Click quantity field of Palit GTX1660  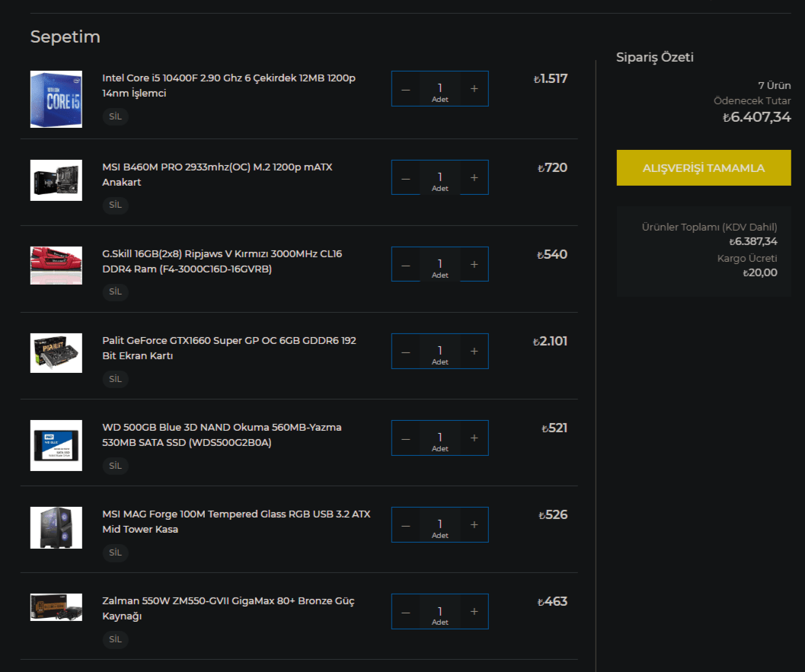click(x=440, y=351)
